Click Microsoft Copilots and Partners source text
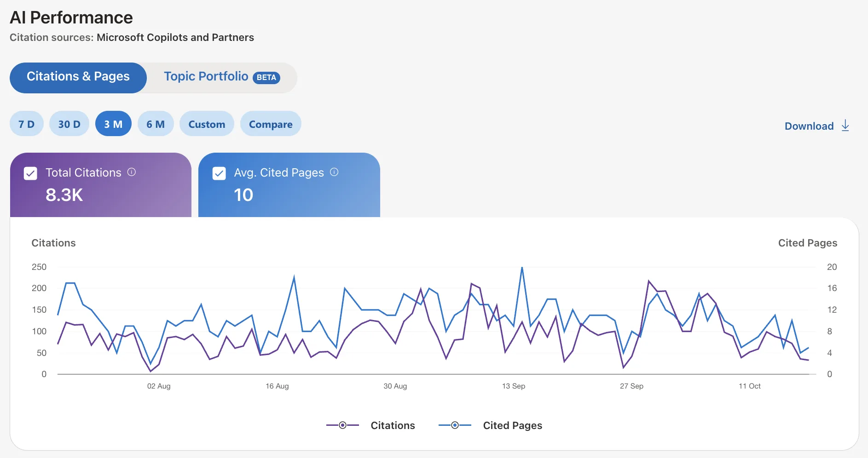868x458 pixels. pyautogui.click(x=175, y=37)
